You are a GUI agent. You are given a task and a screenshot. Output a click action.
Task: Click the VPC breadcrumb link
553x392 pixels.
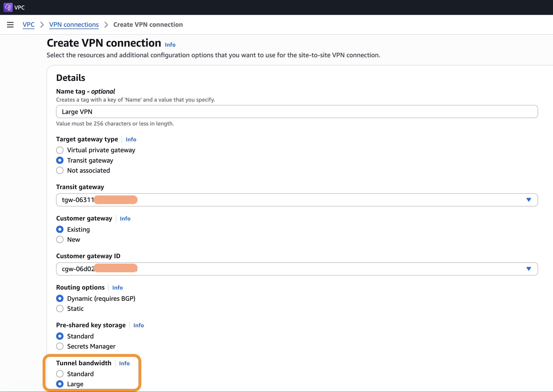tap(28, 25)
